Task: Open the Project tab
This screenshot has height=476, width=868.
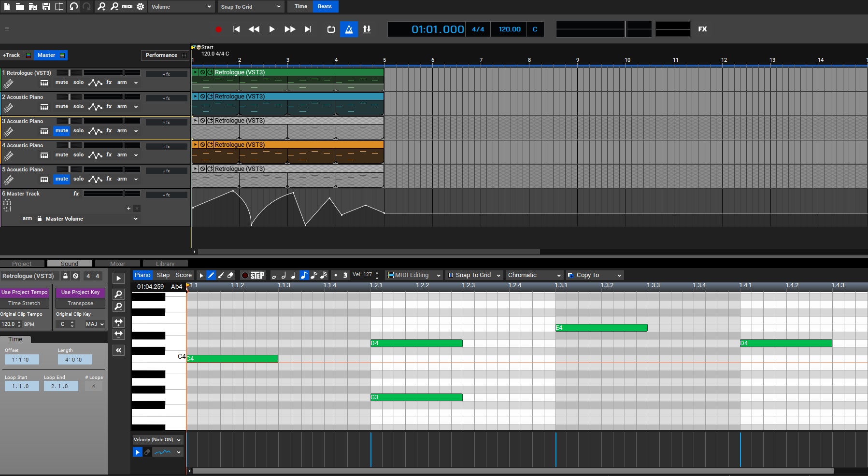Action: 22,264
